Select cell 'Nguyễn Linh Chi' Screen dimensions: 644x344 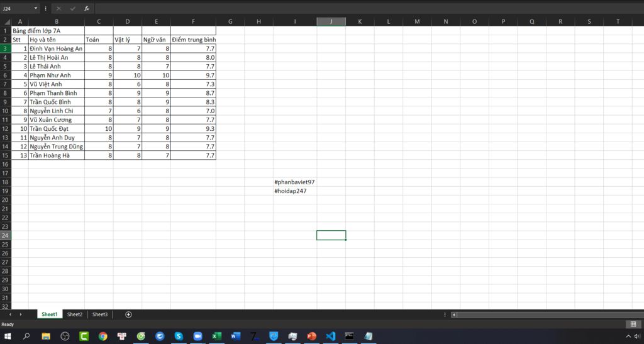56,111
